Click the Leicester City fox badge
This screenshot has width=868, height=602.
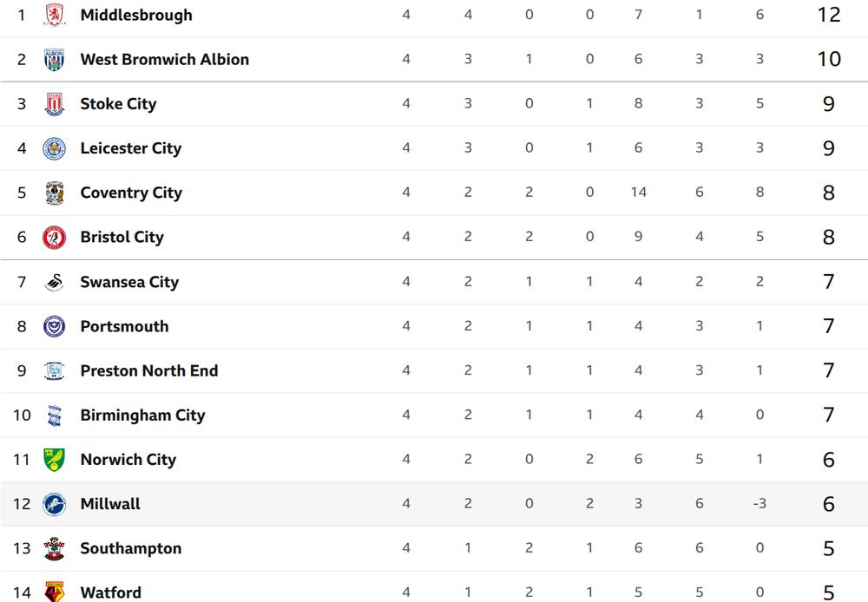pyautogui.click(x=54, y=148)
